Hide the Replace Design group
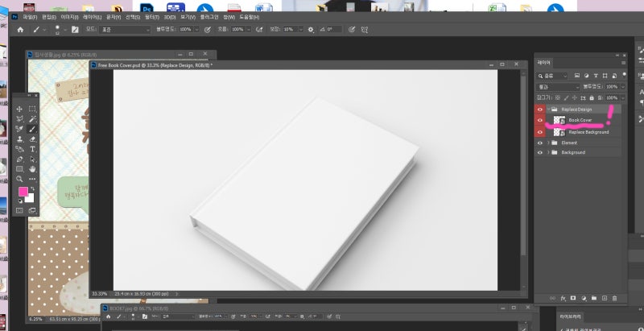The width and height of the screenshot is (644, 331). click(x=540, y=109)
